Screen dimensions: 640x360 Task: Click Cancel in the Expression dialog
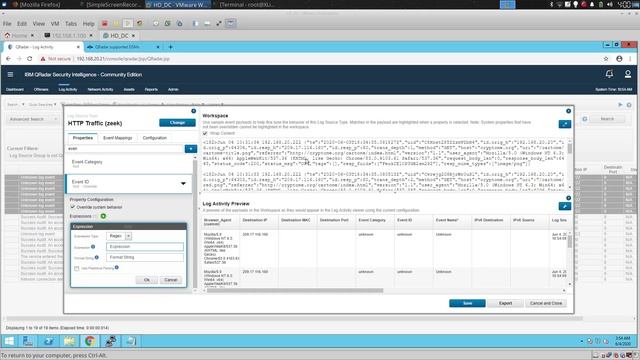pos(171,280)
